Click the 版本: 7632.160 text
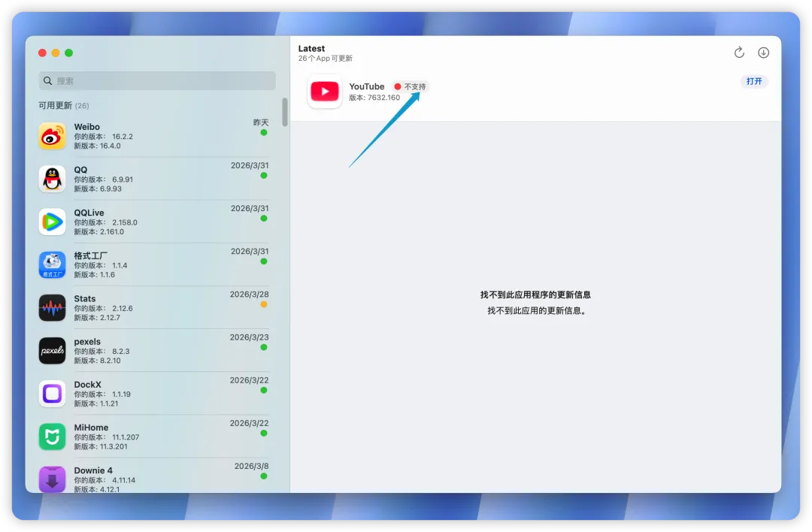This screenshot has width=812, height=532. tap(374, 97)
